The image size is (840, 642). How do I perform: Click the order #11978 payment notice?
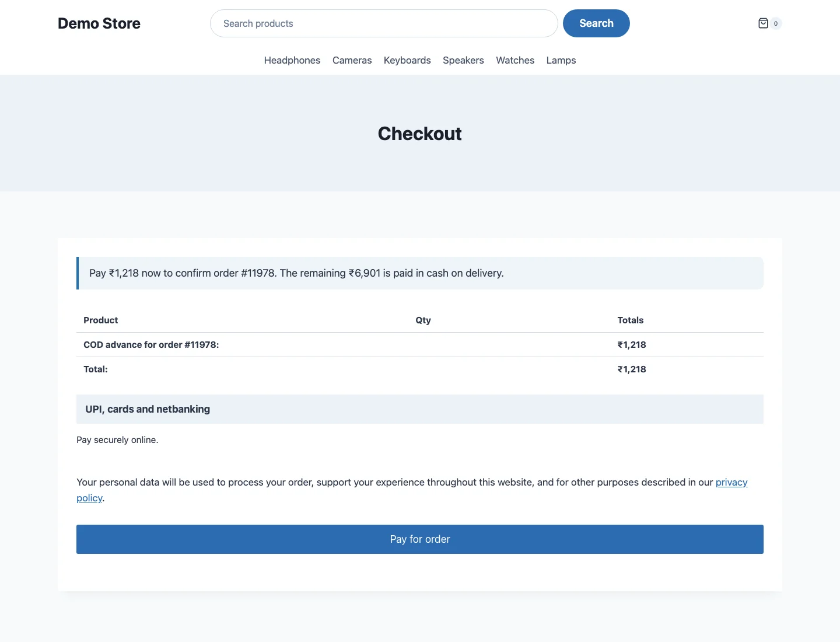(420, 273)
